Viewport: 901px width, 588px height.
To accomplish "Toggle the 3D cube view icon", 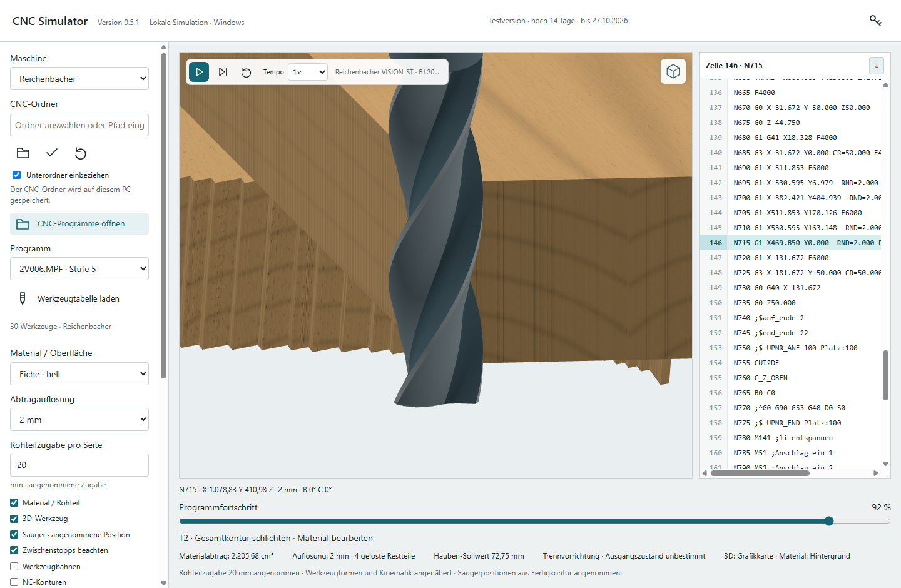I will point(673,71).
